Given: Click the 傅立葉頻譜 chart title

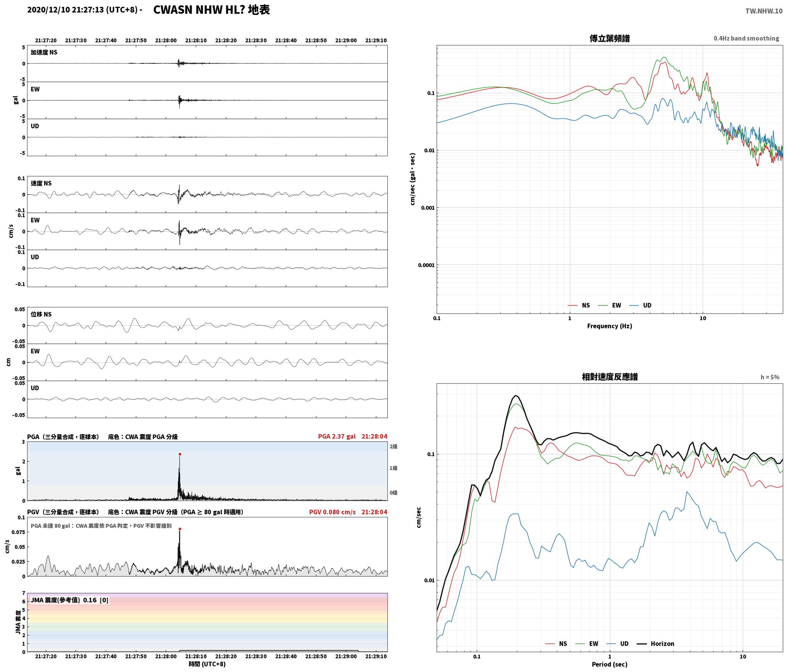Looking at the screenshot, I should (x=610, y=39).
